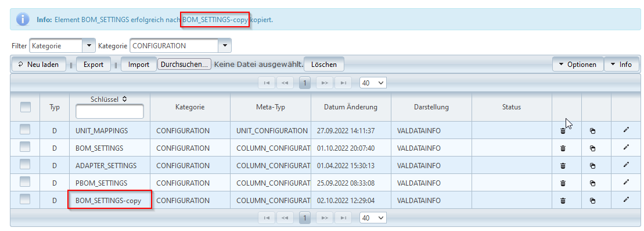This screenshot has width=644, height=231.
Task: Go to first page in bottom paginator
Action: point(267,218)
